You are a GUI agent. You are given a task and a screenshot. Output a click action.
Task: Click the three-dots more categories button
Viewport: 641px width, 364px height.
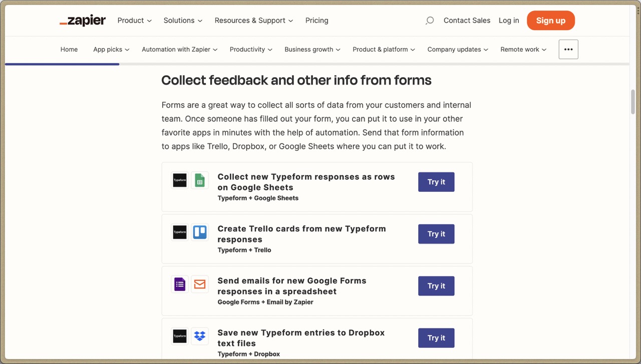[x=568, y=50]
